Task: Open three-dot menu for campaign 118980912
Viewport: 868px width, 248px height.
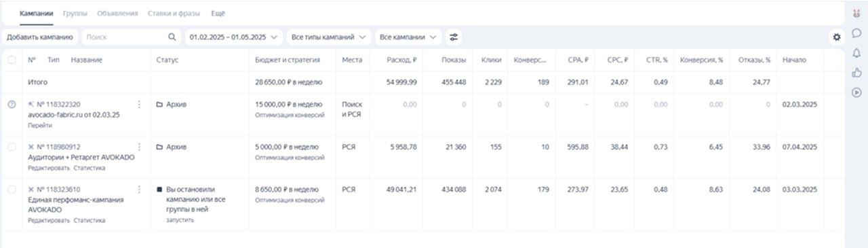Action: 140,147
